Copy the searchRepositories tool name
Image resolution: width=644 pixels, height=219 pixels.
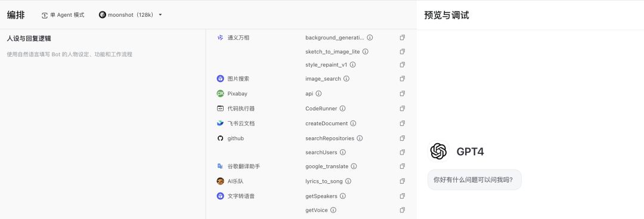pos(402,138)
